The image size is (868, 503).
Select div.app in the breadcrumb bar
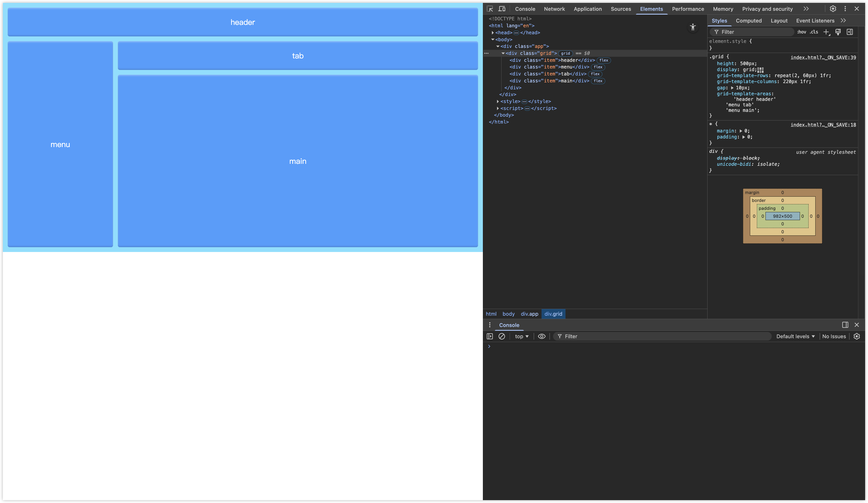pyautogui.click(x=529, y=314)
